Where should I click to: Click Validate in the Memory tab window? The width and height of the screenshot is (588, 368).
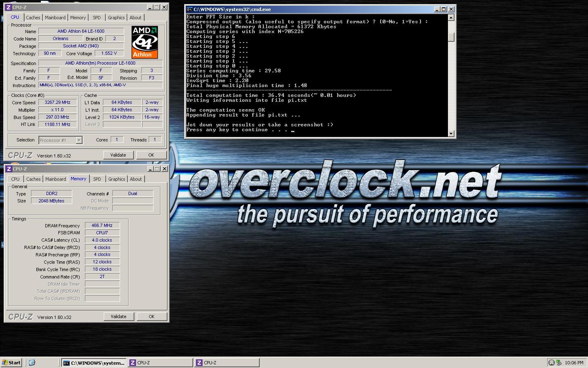(118, 316)
